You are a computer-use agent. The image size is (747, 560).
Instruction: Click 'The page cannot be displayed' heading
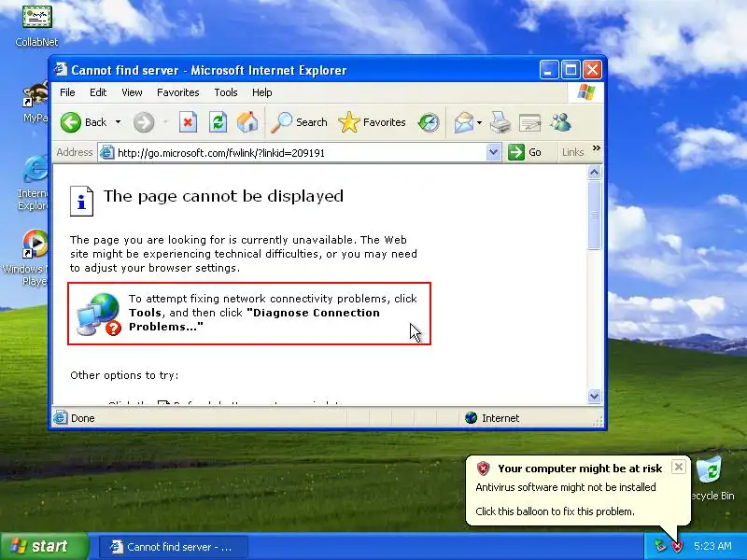[x=223, y=196]
